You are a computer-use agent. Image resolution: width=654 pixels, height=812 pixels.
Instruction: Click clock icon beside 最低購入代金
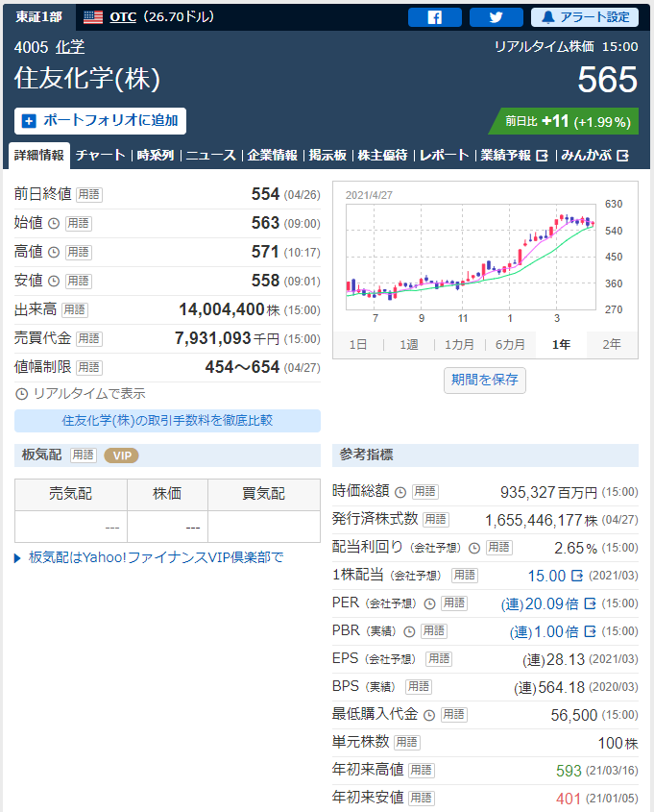(x=429, y=716)
